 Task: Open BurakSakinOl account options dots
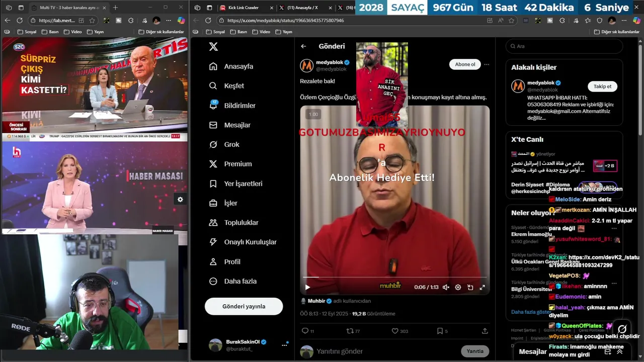point(284,345)
